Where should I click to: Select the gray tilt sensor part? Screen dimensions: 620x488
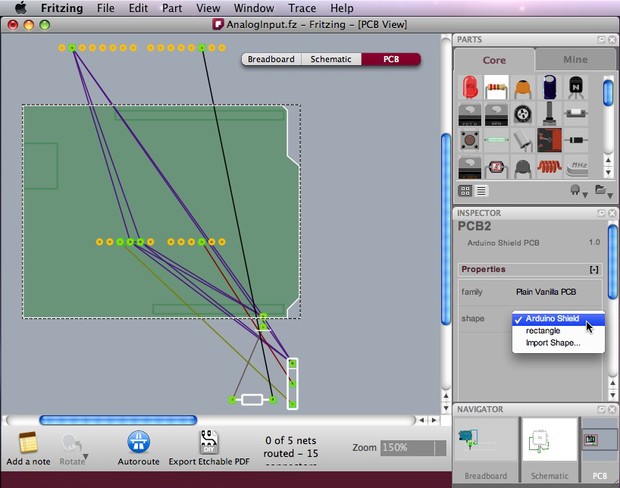523,140
